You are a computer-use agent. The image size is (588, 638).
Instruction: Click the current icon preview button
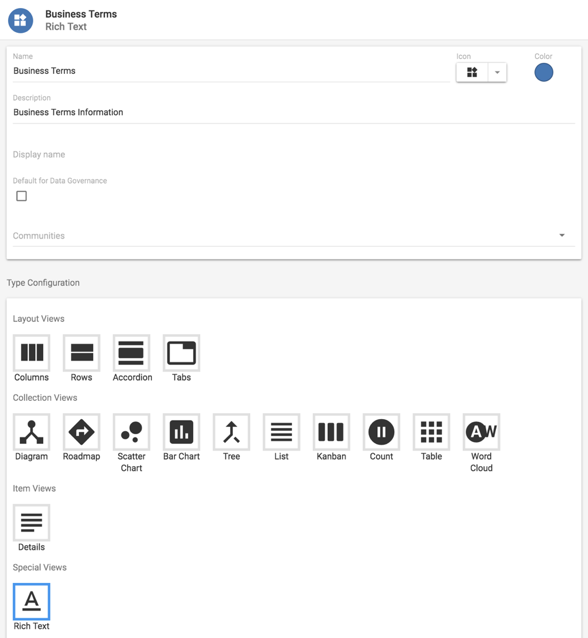point(472,72)
